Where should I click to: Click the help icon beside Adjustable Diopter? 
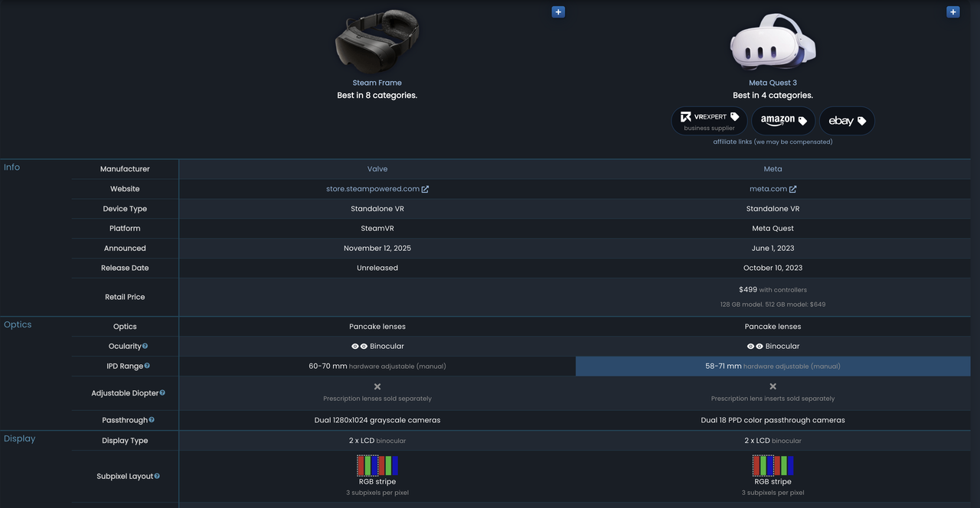coord(162,393)
